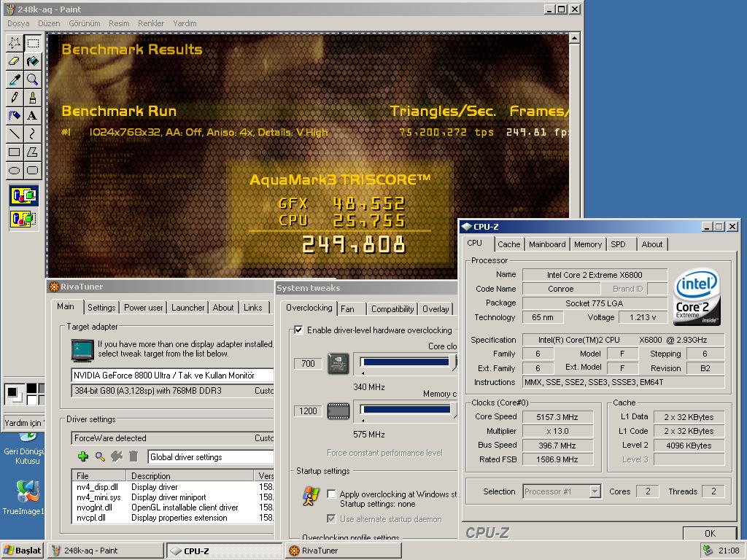Click the system tray network icon

coord(708,550)
